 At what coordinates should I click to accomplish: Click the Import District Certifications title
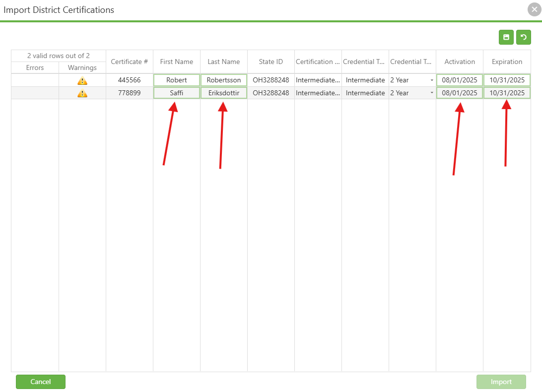[x=59, y=10]
